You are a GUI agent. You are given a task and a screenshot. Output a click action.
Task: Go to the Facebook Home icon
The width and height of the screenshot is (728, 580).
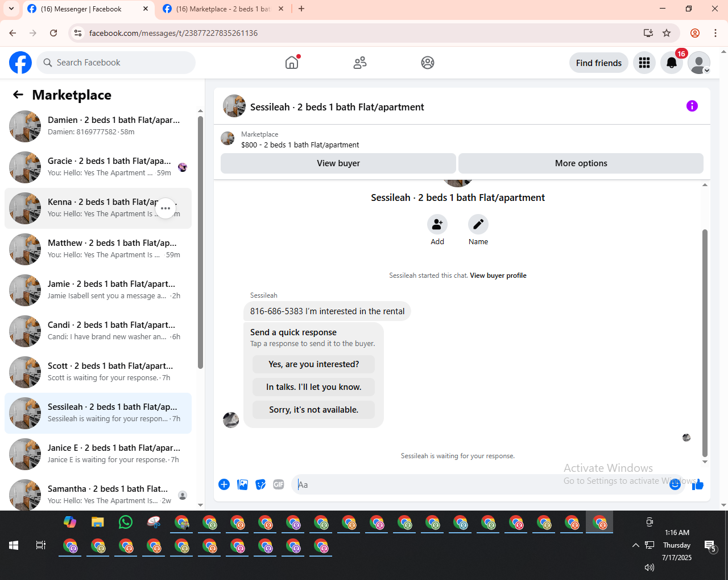(x=292, y=63)
